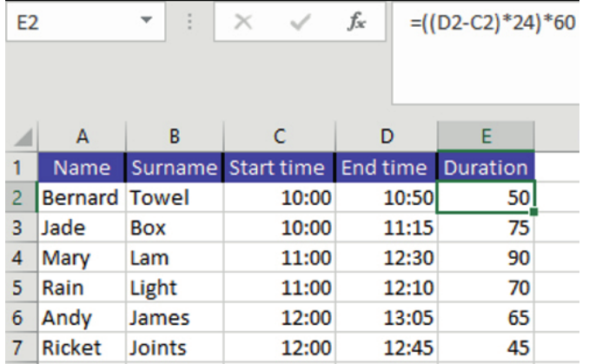This screenshot has height=364, width=589.
Task: Select the cell containing Lam
Action: [175, 257]
